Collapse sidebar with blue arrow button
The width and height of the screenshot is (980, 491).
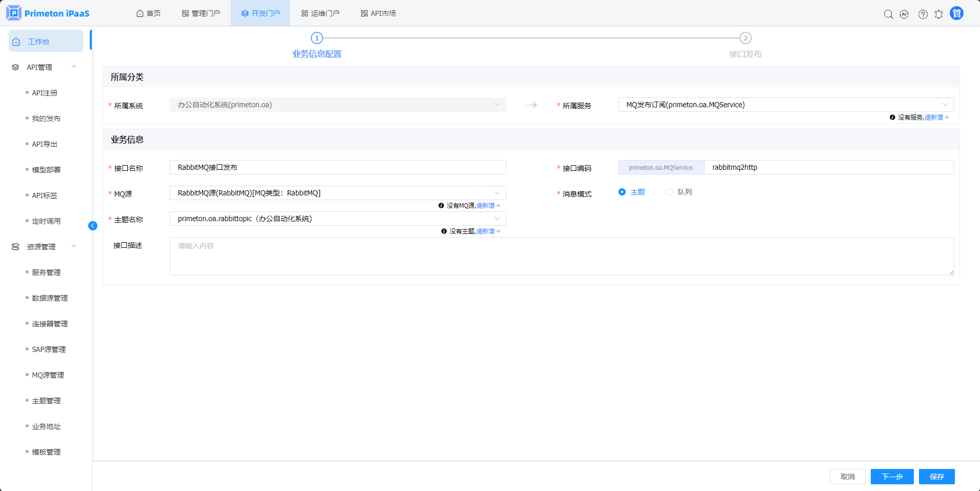tap(93, 226)
